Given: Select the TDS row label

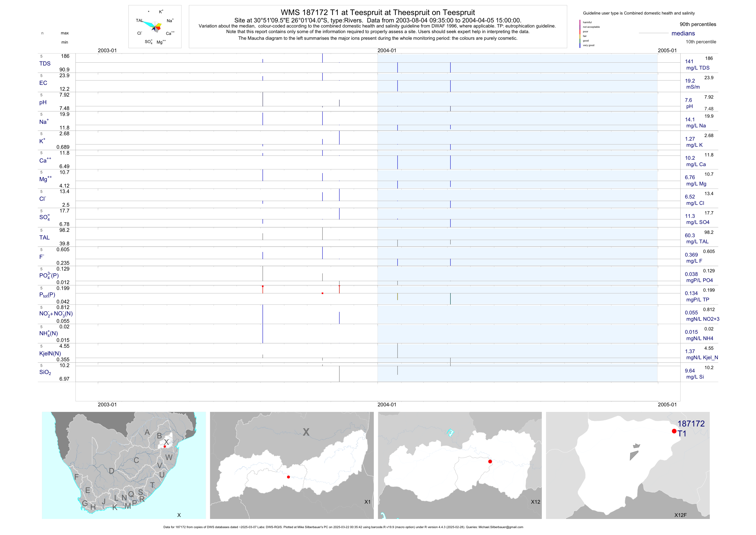Looking at the screenshot, I should click(x=45, y=64).
